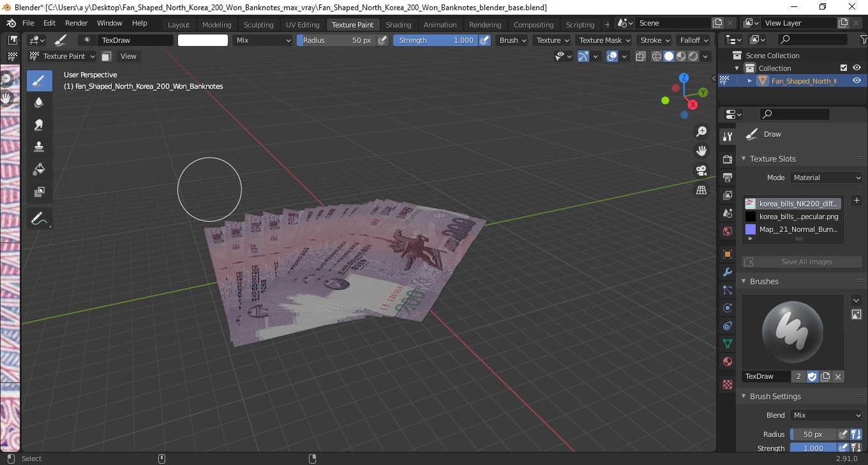The height and width of the screenshot is (465, 868).
Task: Open the Render properties tab
Action: coord(727,158)
